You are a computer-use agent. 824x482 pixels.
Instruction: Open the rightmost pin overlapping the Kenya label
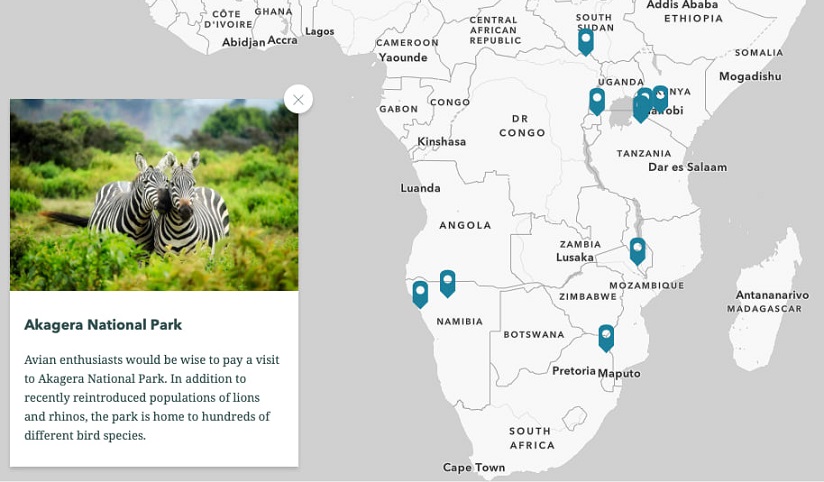point(660,98)
